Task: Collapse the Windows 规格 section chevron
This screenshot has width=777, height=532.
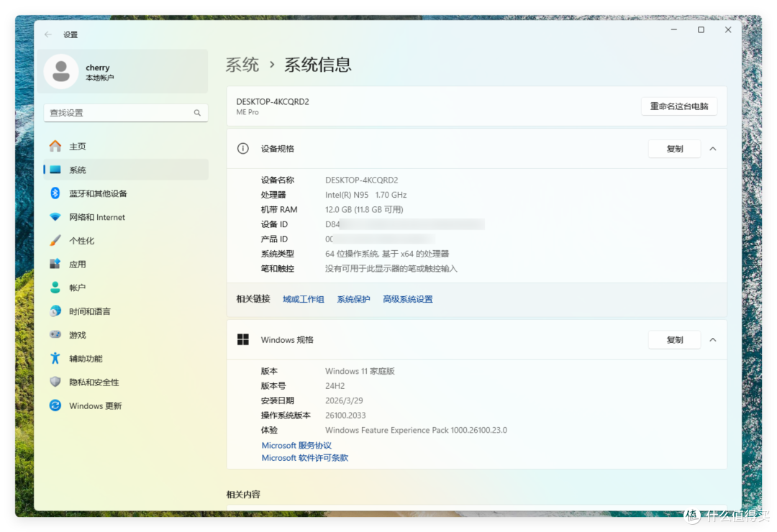Action: click(x=712, y=340)
